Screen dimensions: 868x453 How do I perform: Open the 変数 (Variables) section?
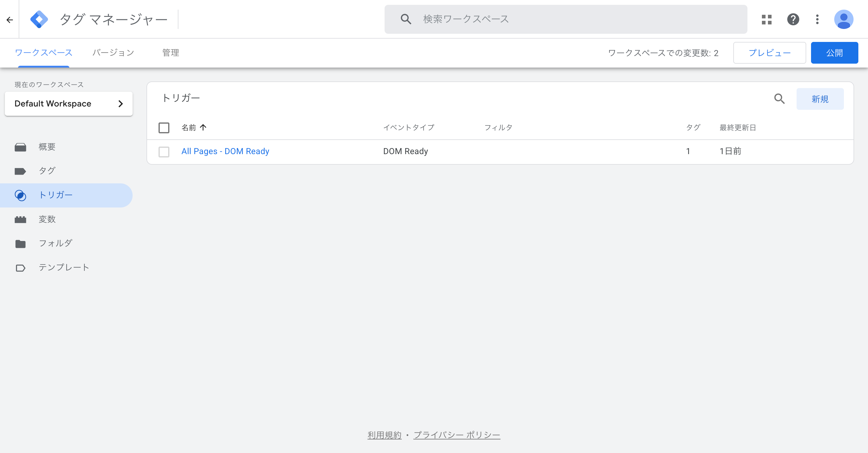tap(47, 219)
